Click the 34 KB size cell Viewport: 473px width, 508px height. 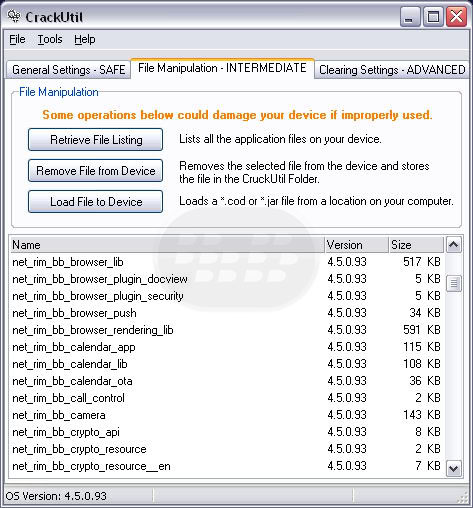(425, 313)
